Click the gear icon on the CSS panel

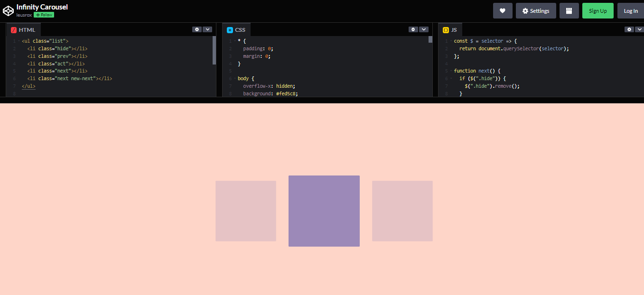point(413,29)
